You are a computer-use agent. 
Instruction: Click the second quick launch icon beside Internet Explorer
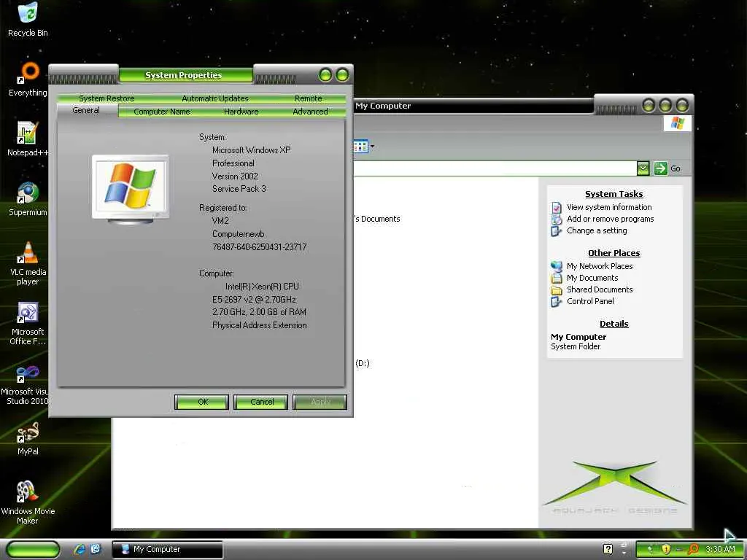tap(96, 549)
